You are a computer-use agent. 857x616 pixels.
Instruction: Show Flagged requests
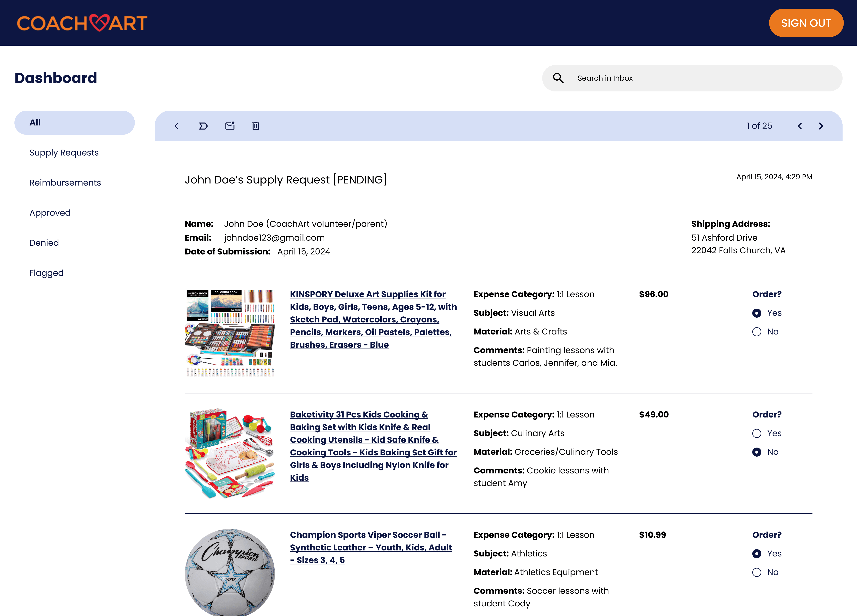[47, 273]
